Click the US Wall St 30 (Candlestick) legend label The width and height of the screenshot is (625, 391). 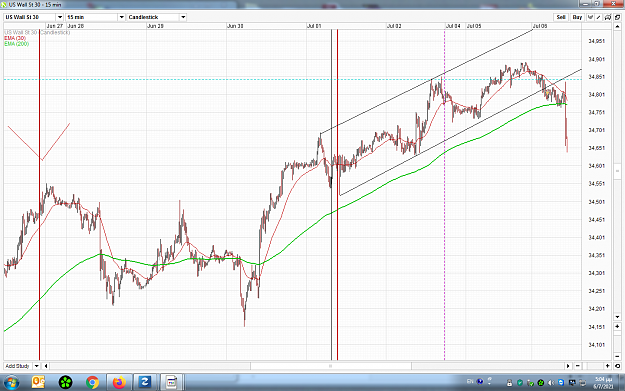37,32
